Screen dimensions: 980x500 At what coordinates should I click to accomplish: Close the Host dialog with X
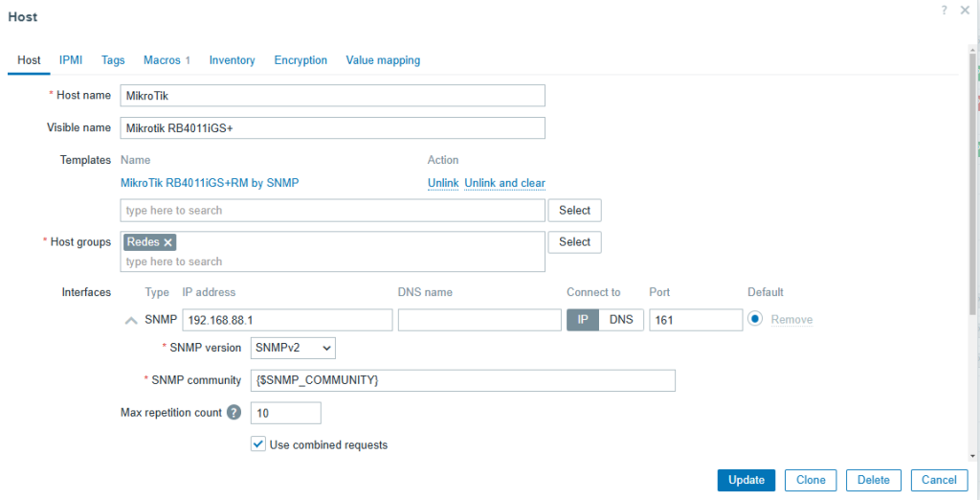point(965,10)
